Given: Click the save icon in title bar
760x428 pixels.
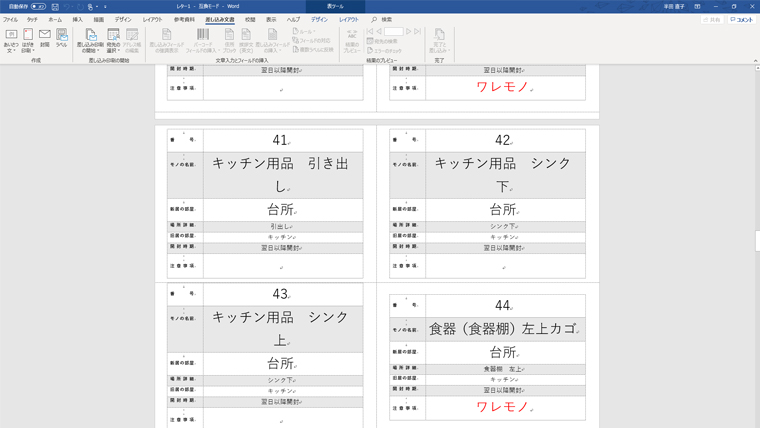Looking at the screenshot, I should tap(55, 6).
